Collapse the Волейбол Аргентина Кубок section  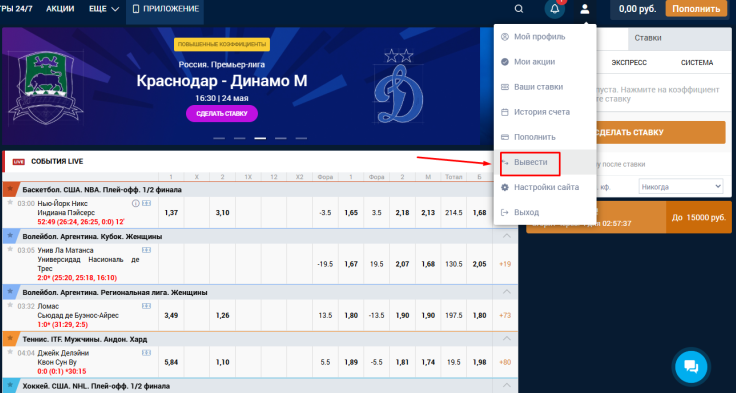[x=506, y=236]
